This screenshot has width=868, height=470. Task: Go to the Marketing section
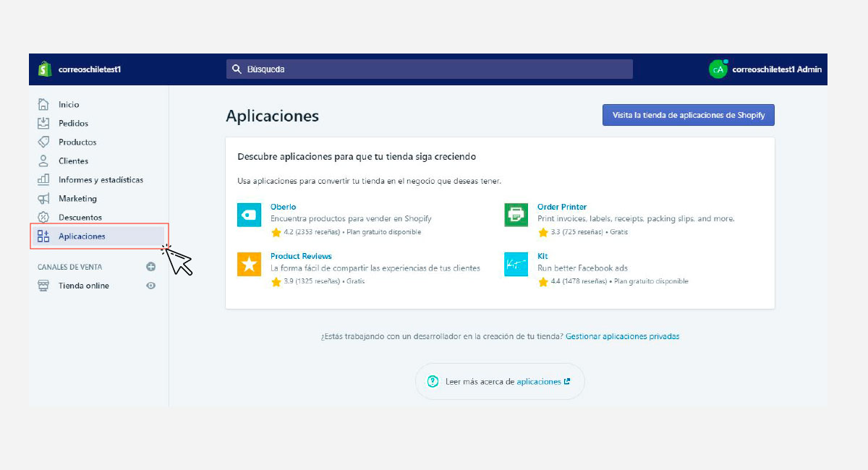click(77, 198)
